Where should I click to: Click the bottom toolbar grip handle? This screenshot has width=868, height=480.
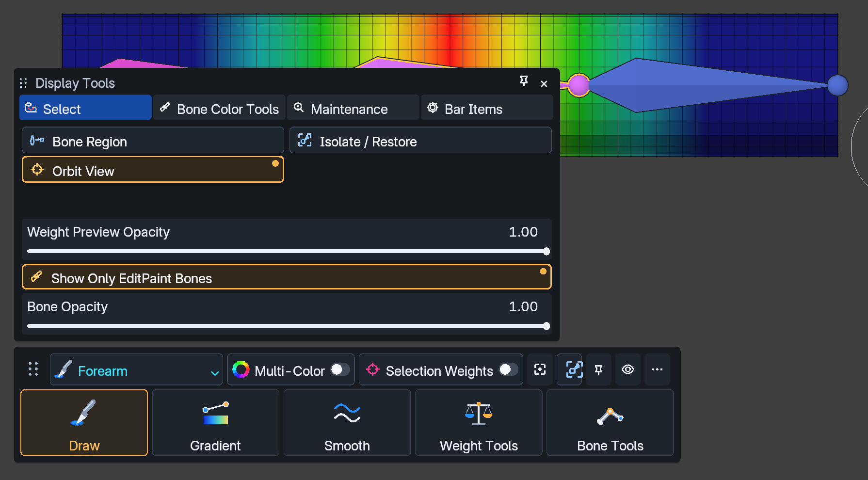click(33, 369)
